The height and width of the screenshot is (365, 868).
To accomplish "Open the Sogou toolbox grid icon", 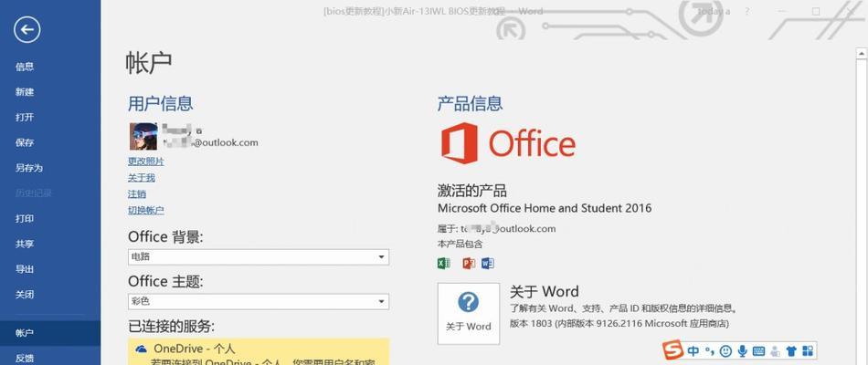I will pos(807,350).
